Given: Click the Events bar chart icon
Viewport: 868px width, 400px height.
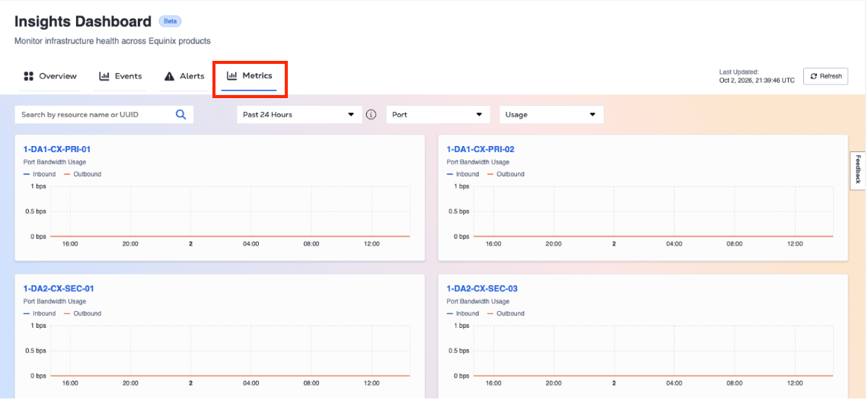Looking at the screenshot, I should click(104, 76).
